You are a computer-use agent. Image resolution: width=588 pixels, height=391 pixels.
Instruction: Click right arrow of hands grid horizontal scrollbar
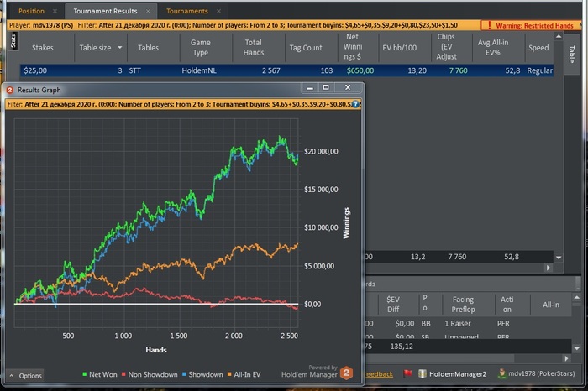pyautogui.click(x=566, y=358)
